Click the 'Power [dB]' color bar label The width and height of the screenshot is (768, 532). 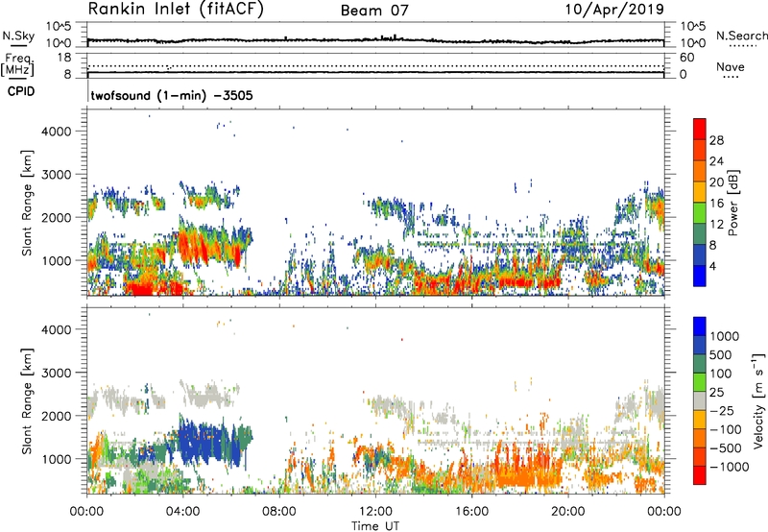coord(732,203)
